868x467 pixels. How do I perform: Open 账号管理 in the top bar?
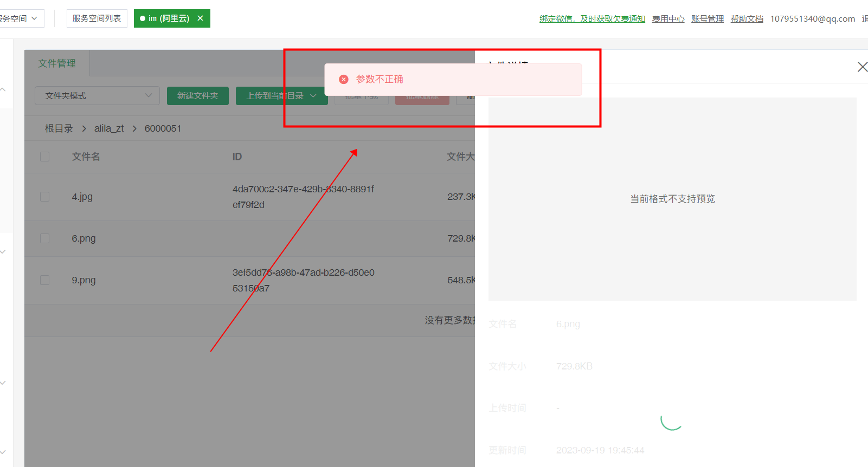(708, 19)
